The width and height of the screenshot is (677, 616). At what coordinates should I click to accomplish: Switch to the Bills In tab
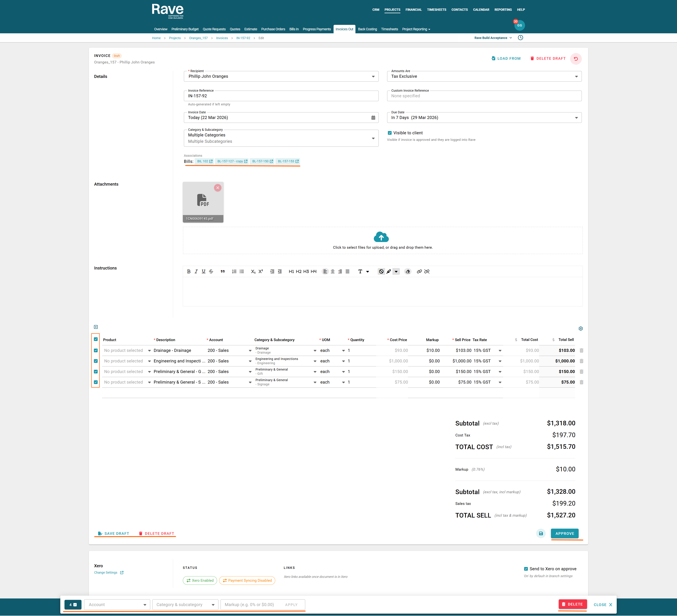(294, 29)
